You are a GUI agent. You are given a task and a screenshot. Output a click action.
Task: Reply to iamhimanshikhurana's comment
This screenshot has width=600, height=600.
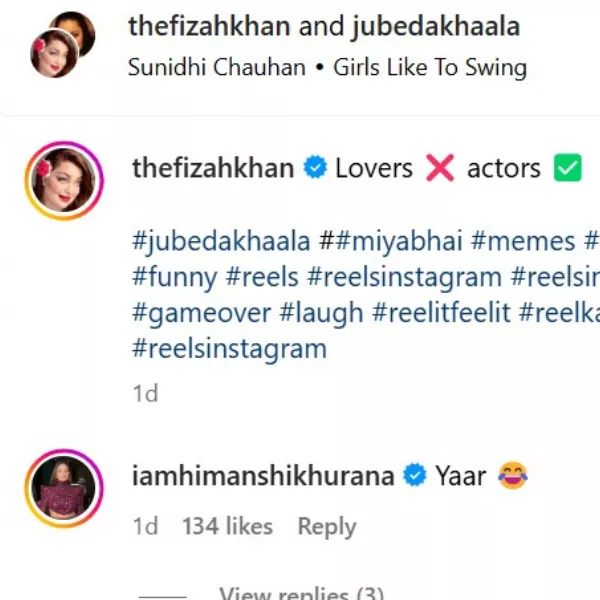326,527
